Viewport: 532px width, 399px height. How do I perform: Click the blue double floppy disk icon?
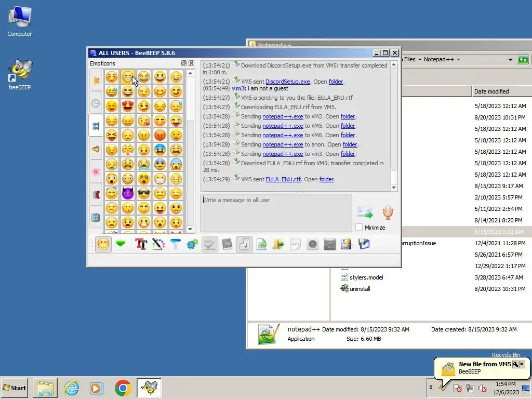point(364,244)
